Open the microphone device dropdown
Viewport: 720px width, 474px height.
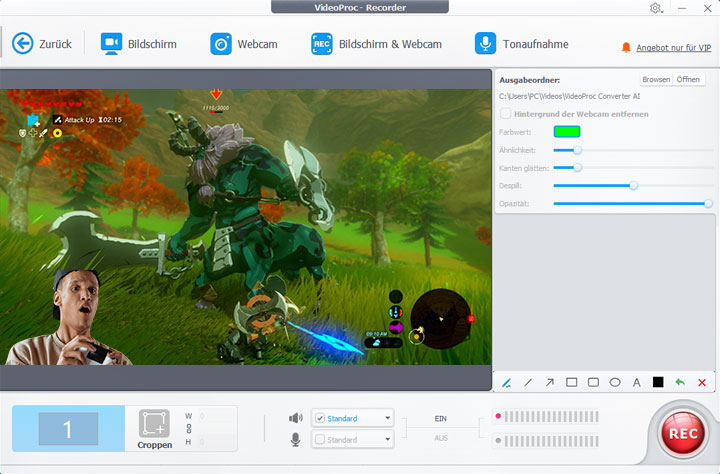(387, 440)
